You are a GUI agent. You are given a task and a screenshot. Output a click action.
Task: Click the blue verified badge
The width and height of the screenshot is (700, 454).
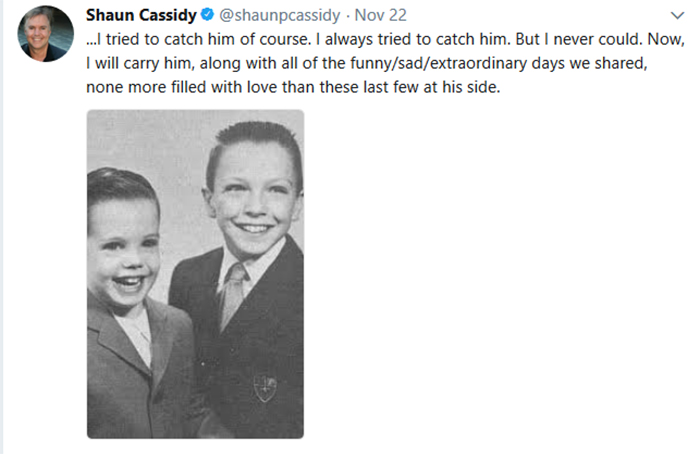coord(207,14)
